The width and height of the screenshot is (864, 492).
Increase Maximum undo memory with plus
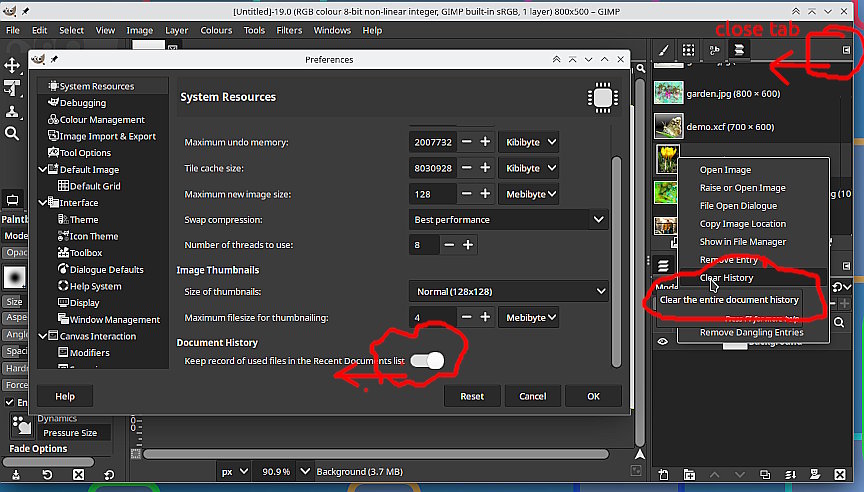tap(485, 142)
